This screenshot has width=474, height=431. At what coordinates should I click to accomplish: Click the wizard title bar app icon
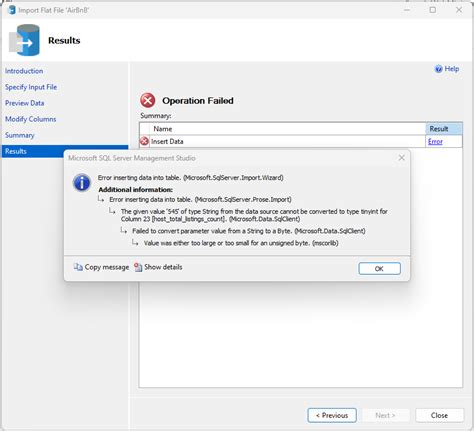point(12,10)
